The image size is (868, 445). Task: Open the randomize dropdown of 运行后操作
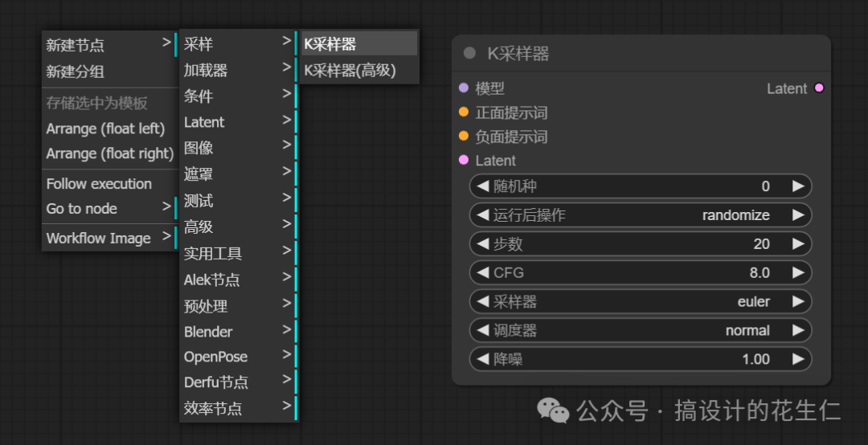pos(735,214)
